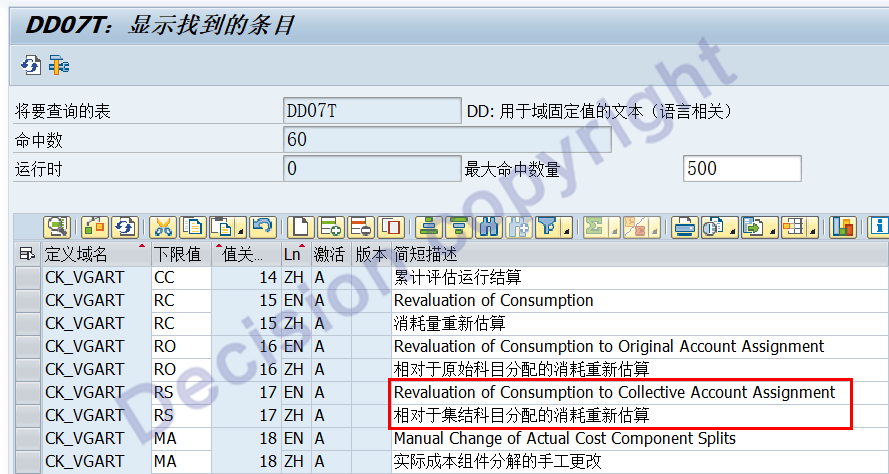889x474 pixels.
Task: Click the 最大命中数量 input field showing 500
Action: click(741, 168)
